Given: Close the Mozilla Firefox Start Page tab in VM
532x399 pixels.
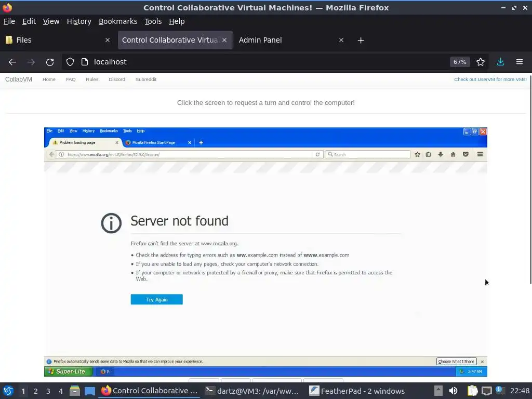Looking at the screenshot, I should [190, 142].
